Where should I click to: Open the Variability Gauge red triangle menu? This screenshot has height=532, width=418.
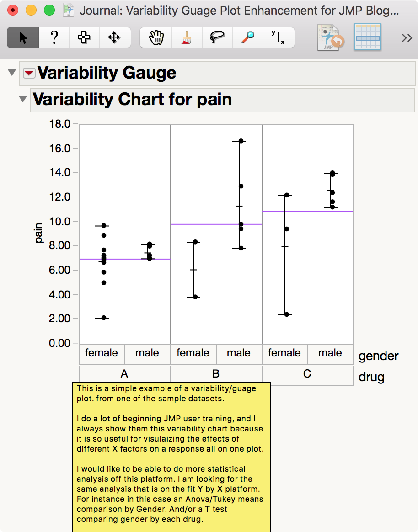click(29, 73)
